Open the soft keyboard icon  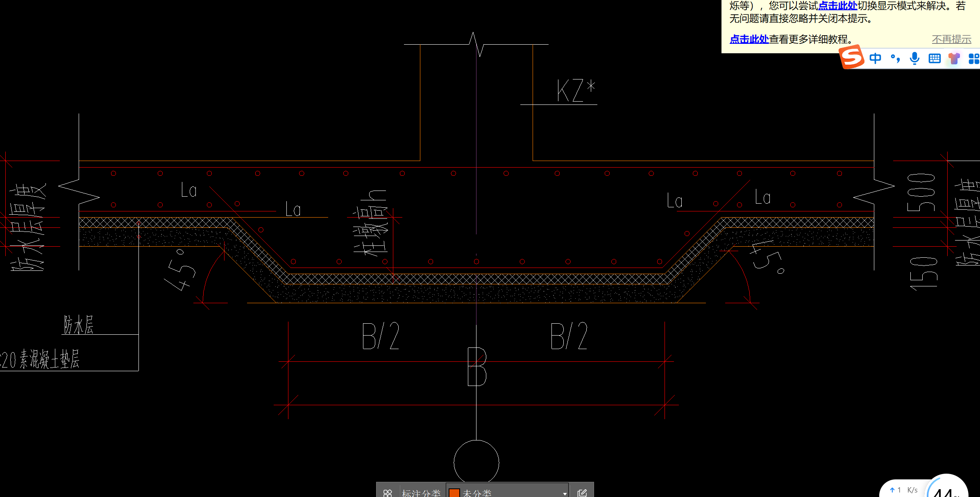coord(935,59)
